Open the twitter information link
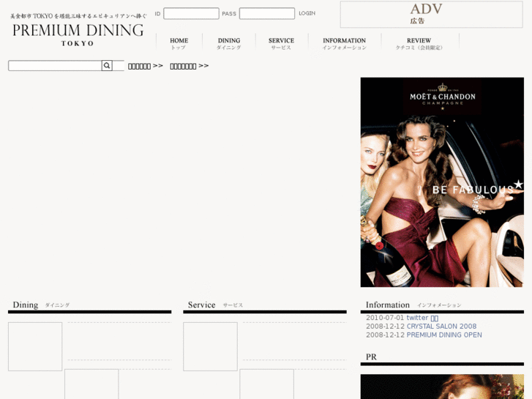 422,318
